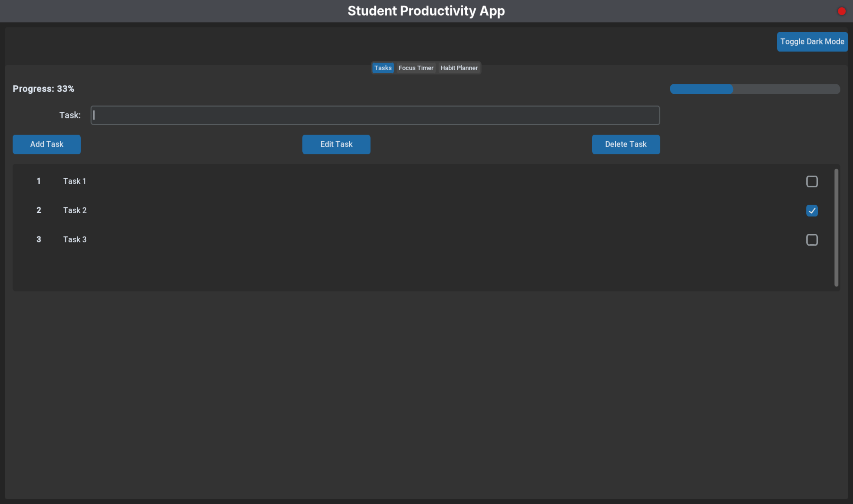Click the Student Productivity App title
The width and height of the screenshot is (853, 504).
(x=426, y=11)
